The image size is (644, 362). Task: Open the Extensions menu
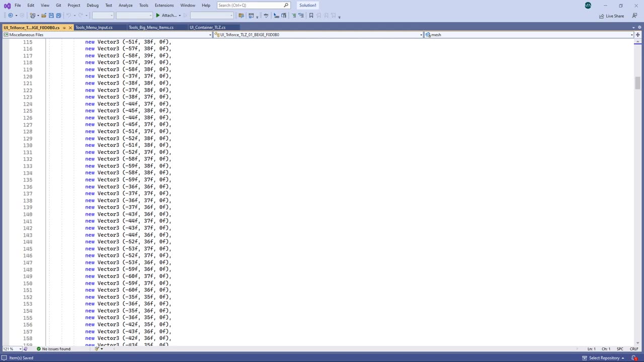point(165,6)
